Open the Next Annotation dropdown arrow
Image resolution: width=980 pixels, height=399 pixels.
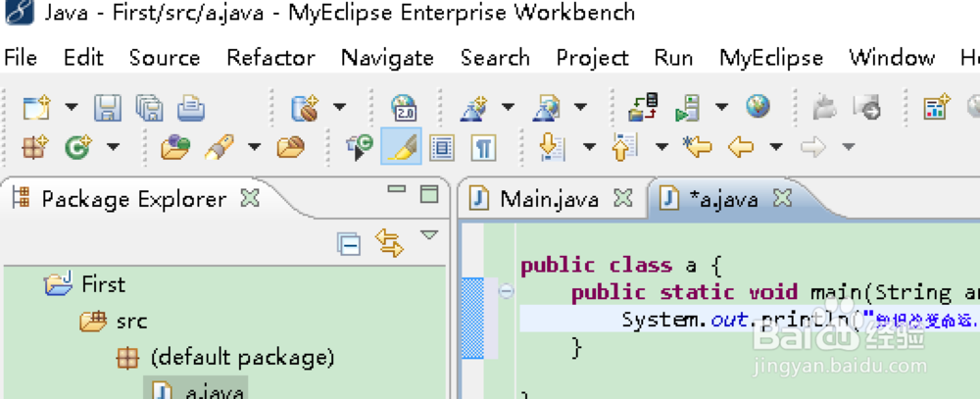tap(589, 147)
